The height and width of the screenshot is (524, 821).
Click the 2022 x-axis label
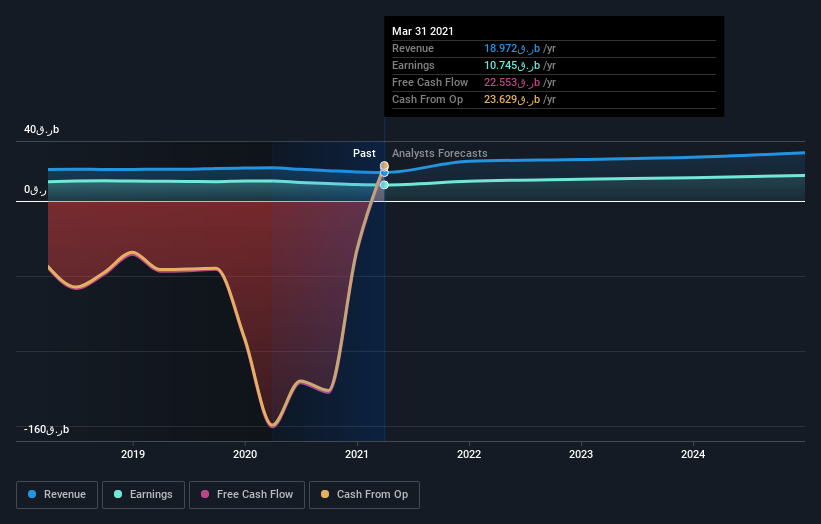coord(469,454)
